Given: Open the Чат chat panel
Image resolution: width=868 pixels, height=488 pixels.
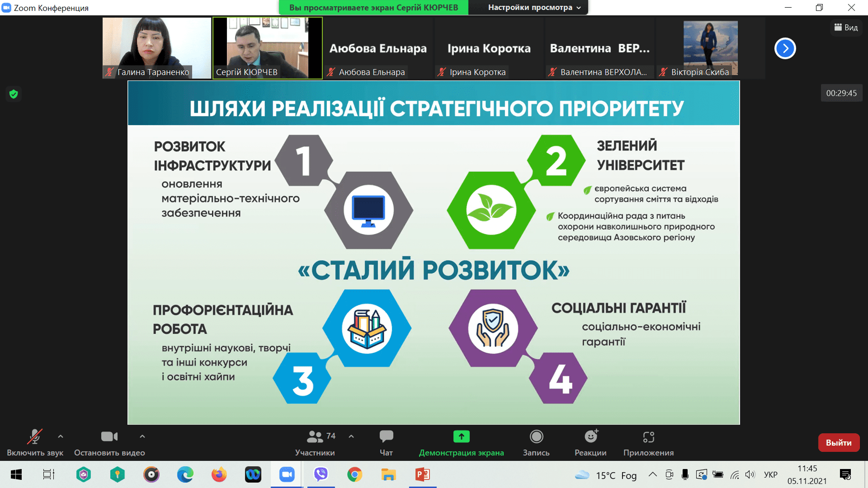Looking at the screenshot, I should 386,442.
